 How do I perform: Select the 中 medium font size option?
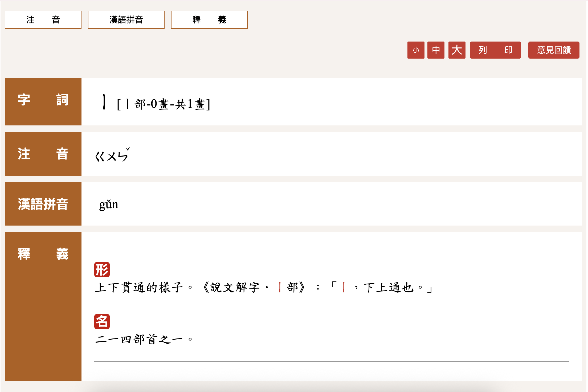(x=436, y=50)
